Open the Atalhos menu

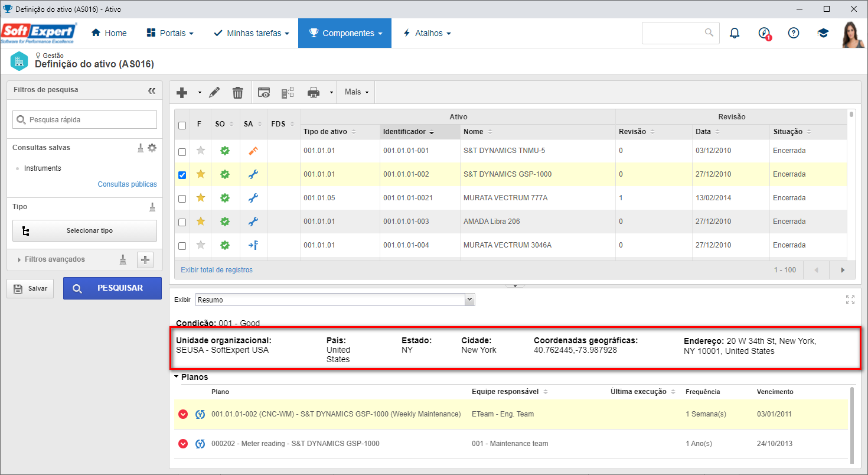tap(427, 33)
